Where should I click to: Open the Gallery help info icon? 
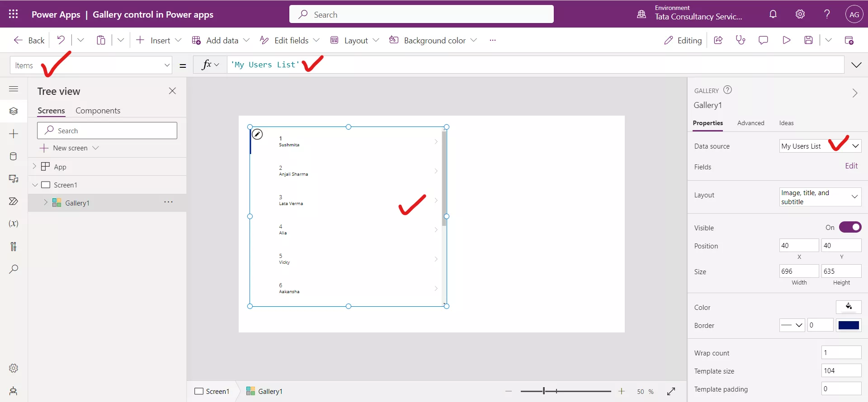point(727,90)
